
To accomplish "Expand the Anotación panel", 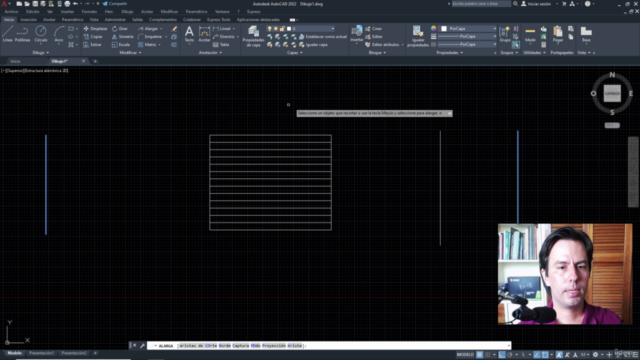I will pyautogui.click(x=210, y=53).
